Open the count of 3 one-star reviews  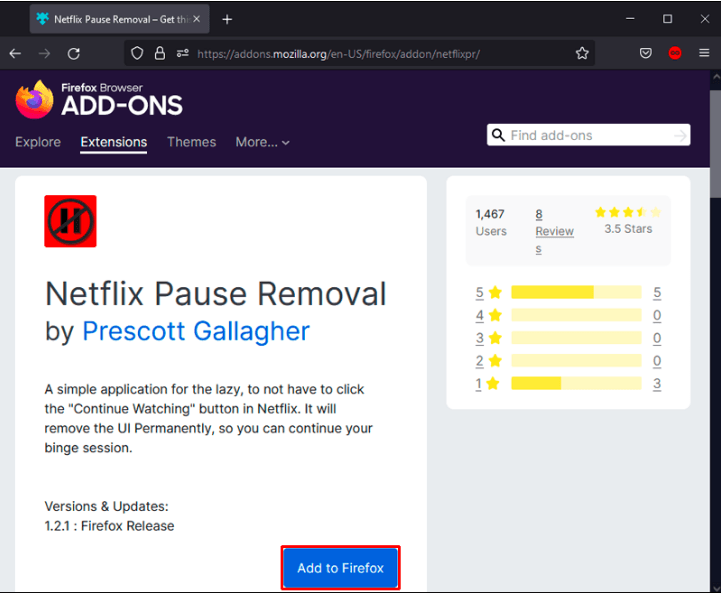click(657, 383)
